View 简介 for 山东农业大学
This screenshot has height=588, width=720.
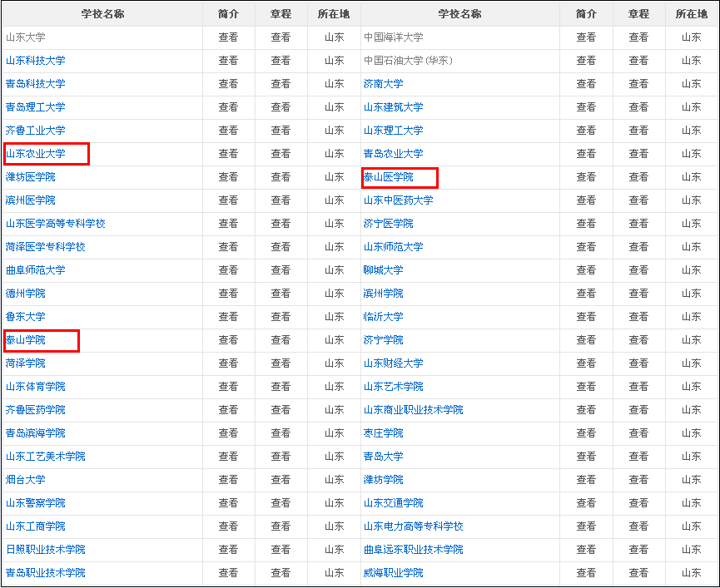(228, 154)
